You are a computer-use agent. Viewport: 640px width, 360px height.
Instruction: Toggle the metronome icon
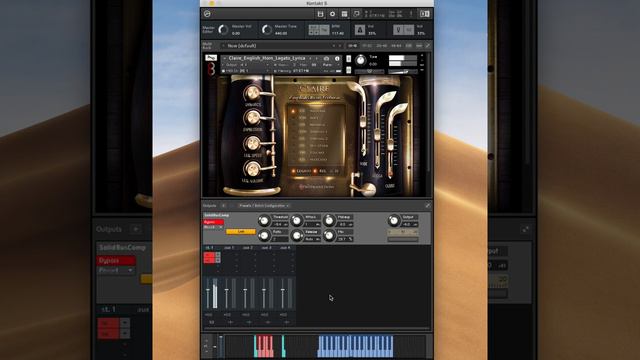pos(360,30)
